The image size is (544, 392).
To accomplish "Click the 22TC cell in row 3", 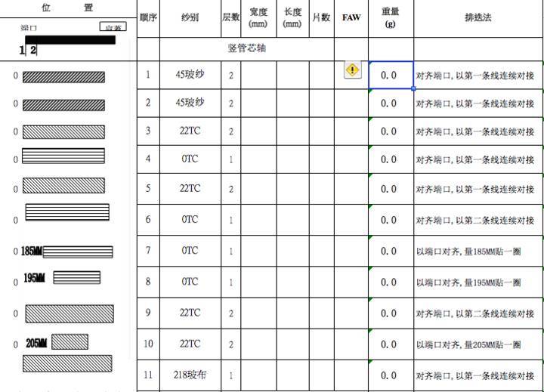I will click(190, 131).
